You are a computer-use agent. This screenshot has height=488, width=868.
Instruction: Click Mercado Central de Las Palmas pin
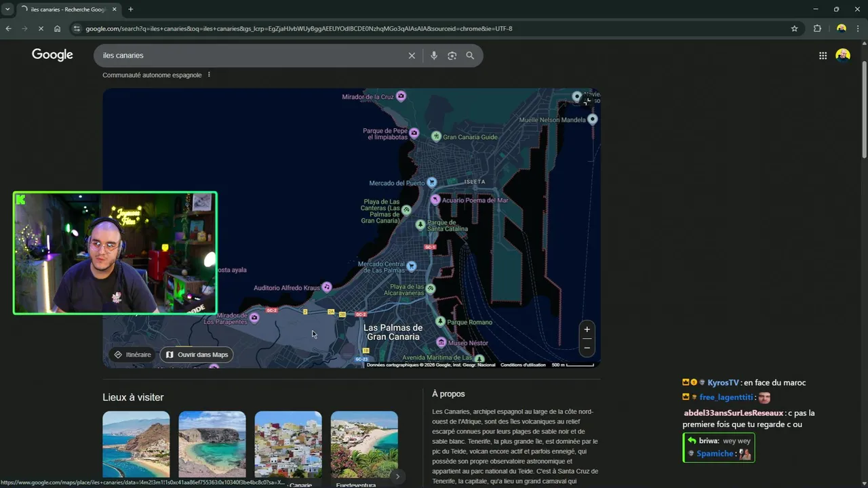[411, 266]
